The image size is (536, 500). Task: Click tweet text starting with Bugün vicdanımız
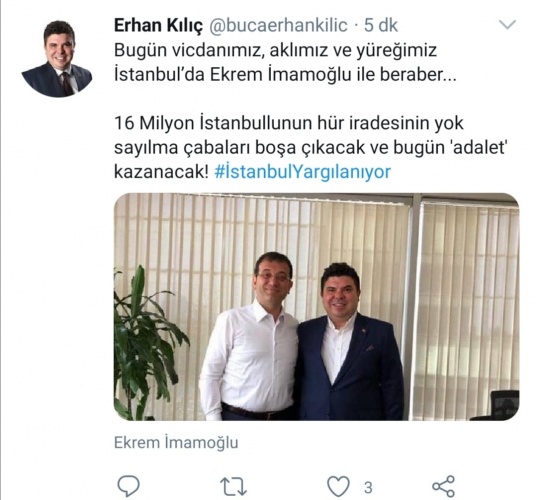(x=285, y=62)
